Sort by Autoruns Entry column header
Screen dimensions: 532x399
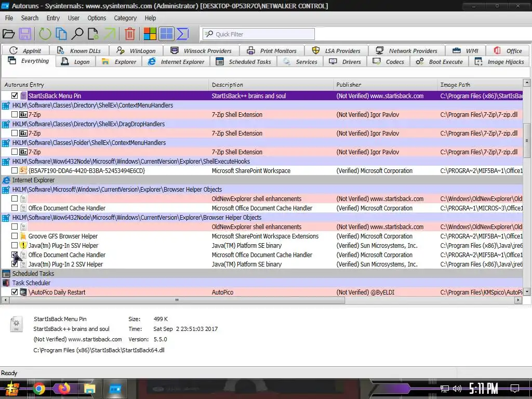coord(105,85)
